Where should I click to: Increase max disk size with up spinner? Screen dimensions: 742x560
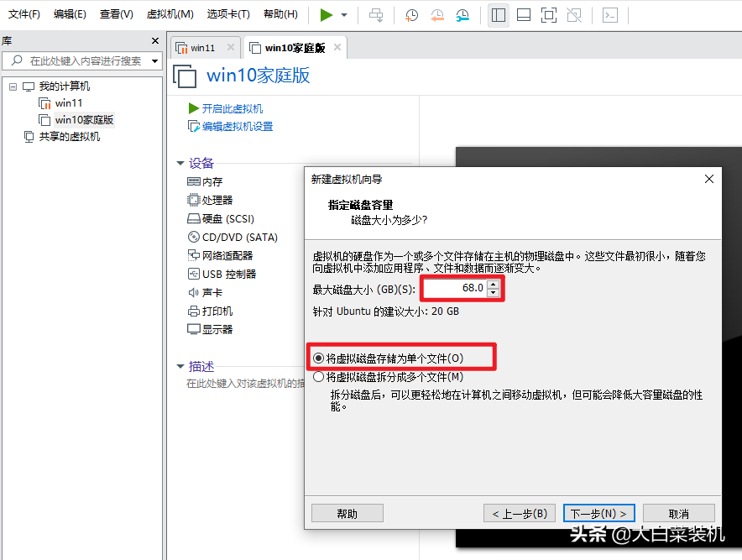[493, 284]
